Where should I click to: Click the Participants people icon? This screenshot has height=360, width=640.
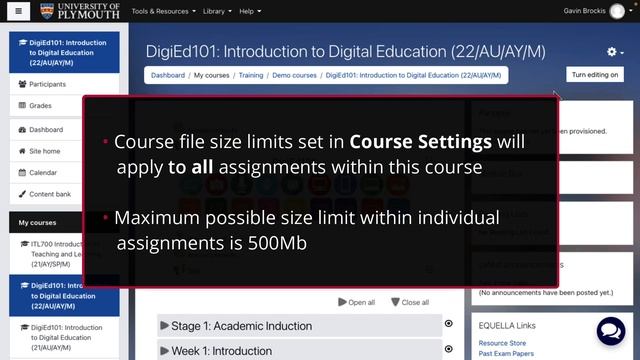[x=22, y=84]
